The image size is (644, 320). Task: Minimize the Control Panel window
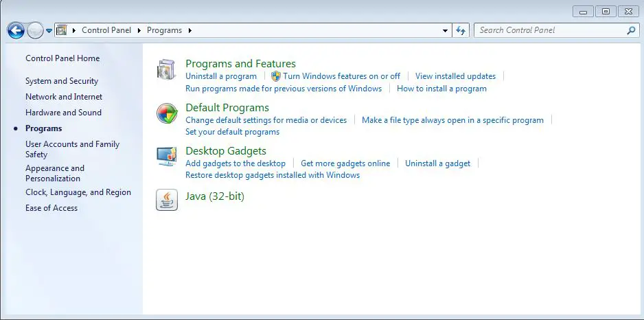[x=583, y=12]
